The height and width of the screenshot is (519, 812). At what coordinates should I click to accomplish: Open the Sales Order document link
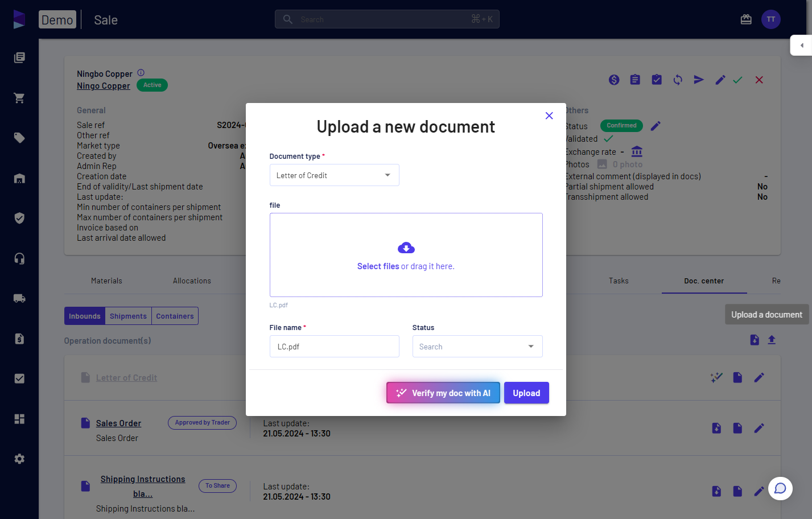click(x=118, y=423)
